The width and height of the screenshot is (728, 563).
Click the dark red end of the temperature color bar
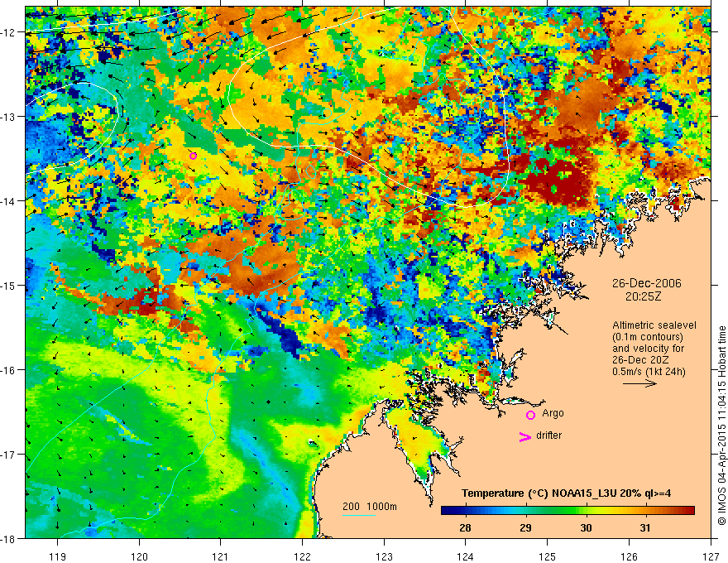coord(689,511)
